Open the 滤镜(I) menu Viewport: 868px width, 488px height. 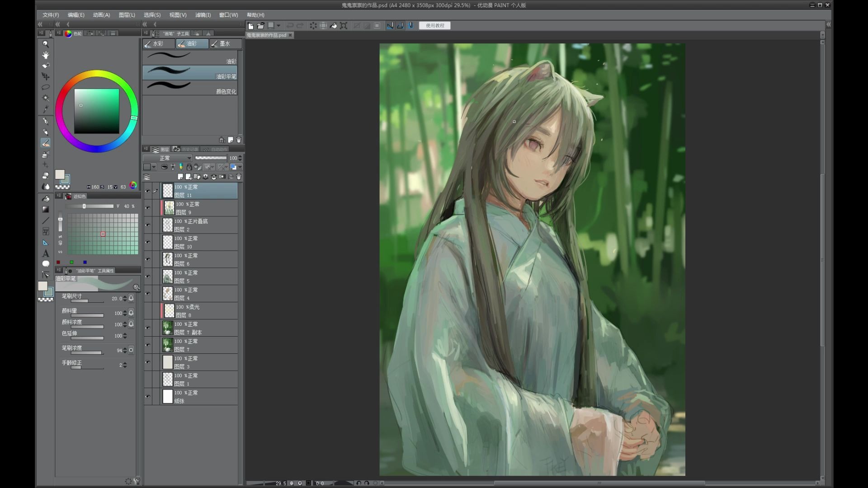(x=203, y=15)
